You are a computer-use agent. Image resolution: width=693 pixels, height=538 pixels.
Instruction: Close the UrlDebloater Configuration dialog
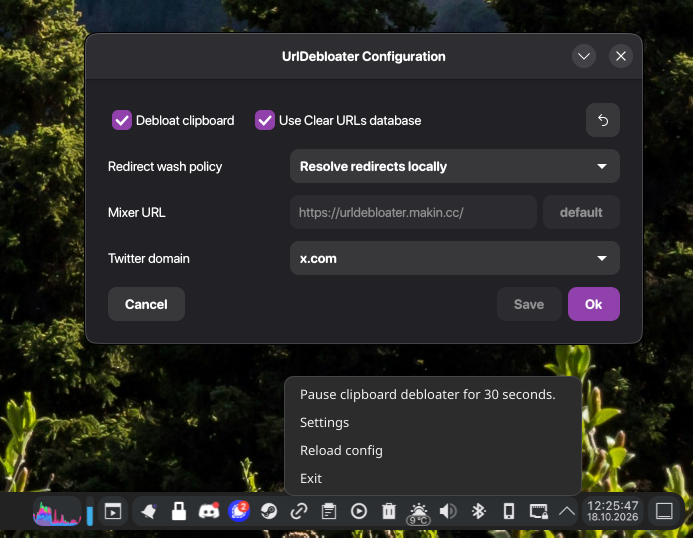(x=621, y=56)
